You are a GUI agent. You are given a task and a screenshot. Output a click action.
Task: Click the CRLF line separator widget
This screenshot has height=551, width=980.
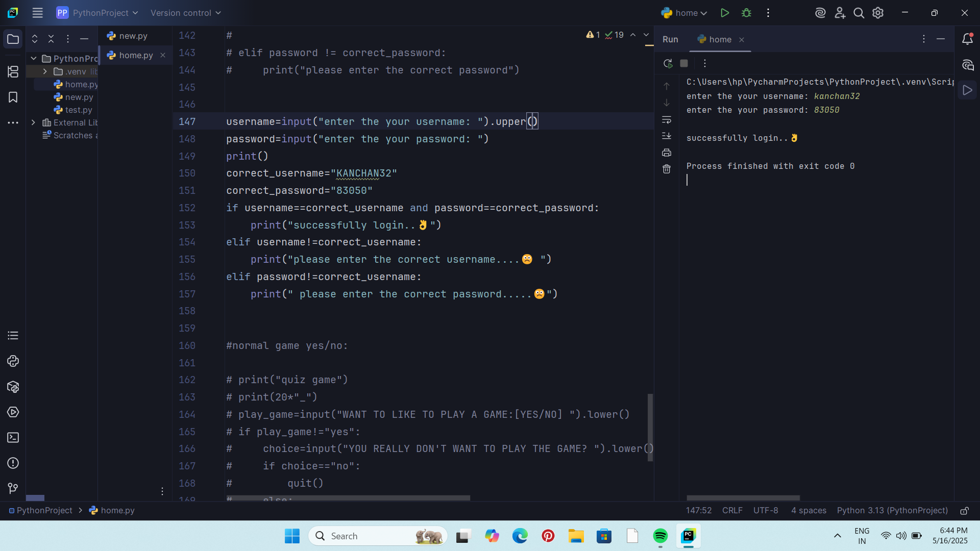pyautogui.click(x=732, y=511)
